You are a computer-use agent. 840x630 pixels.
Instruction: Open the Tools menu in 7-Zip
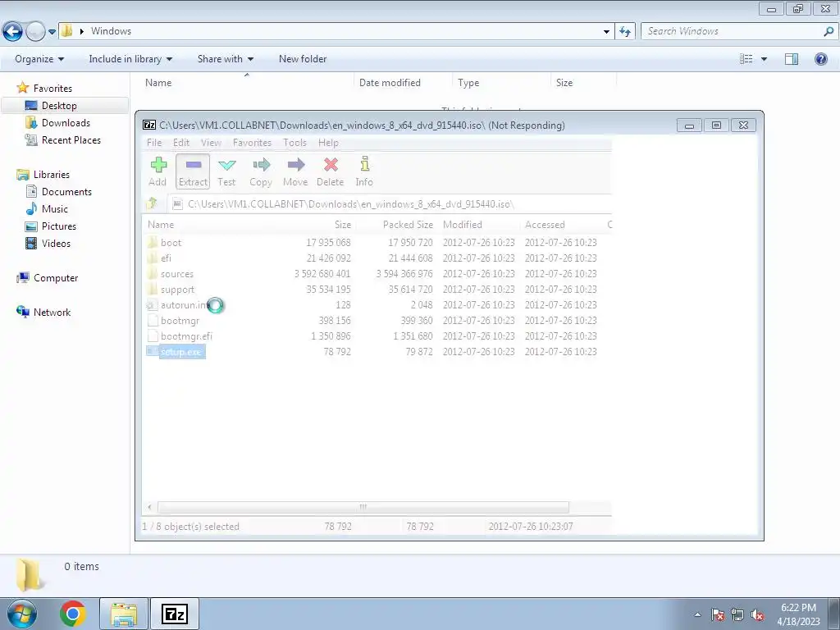tap(294, 143)
